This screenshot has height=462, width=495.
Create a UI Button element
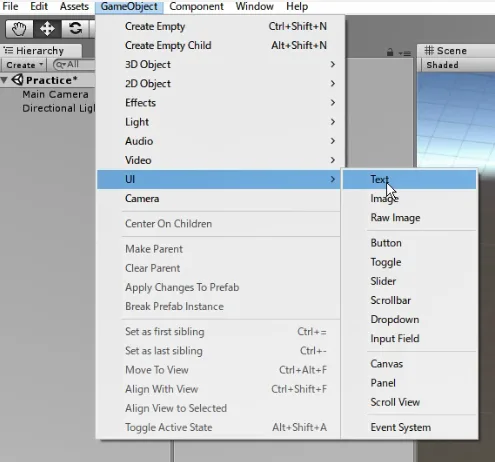coord(409,243)
